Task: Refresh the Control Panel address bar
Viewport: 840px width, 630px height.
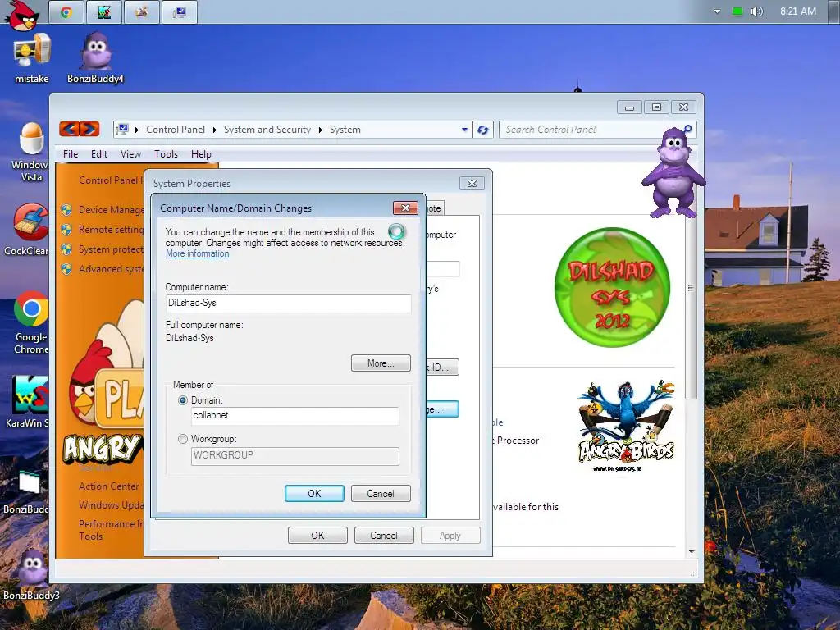Action: 482,130
